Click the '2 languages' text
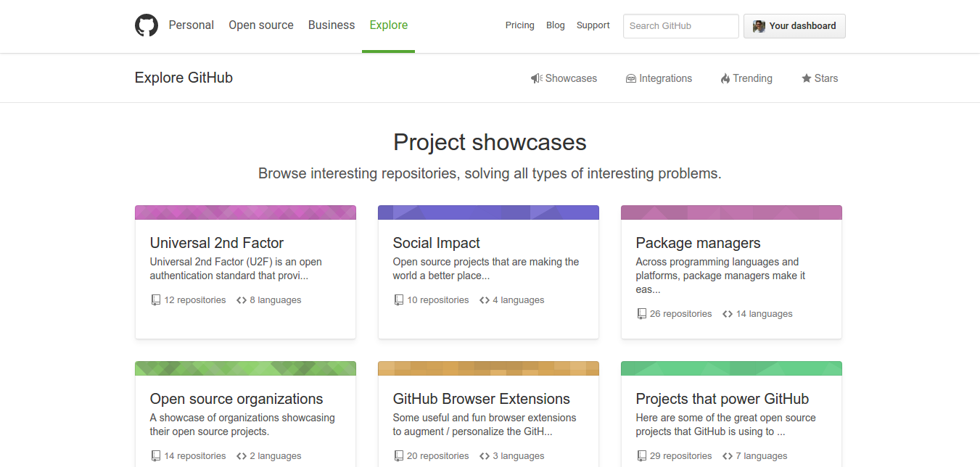The image size is (980, 467). (276, 456)
